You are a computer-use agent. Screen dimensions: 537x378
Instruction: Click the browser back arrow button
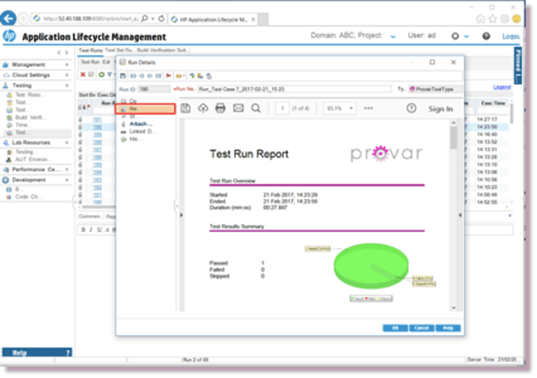pyautogui.click(x=8, y=18)
